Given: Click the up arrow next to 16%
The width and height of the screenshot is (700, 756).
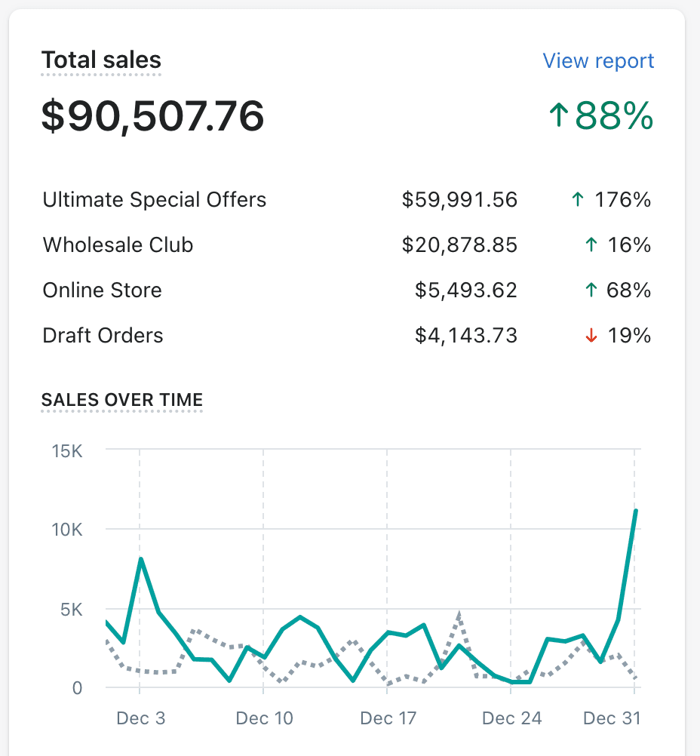Looking at the screenshot, I should pos(591,245).
